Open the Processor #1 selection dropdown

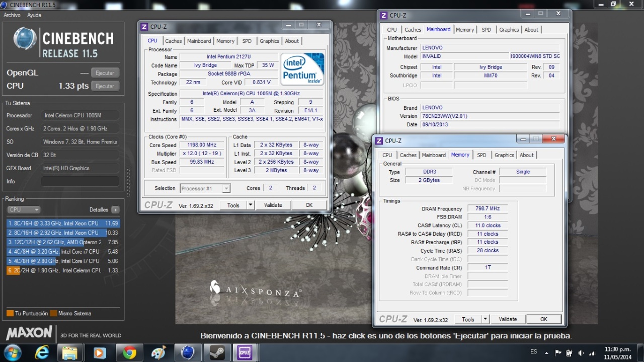pyautogui.click(x=205, y=188)
